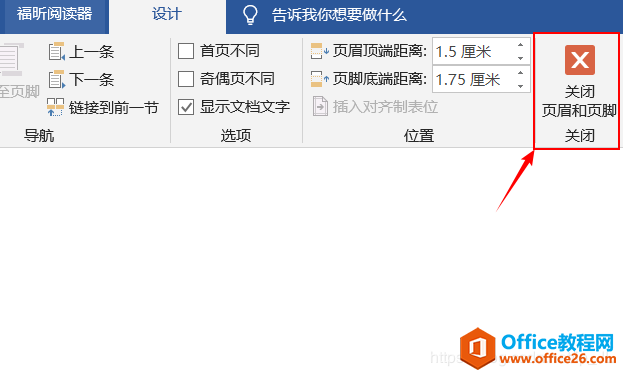Click the 下一条 button label
The width and height of the screenshot is (623, 376).
click(92, 79)
